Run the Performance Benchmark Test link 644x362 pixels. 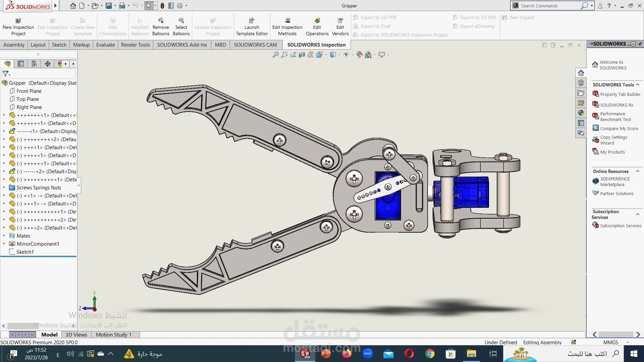[615, 117]
